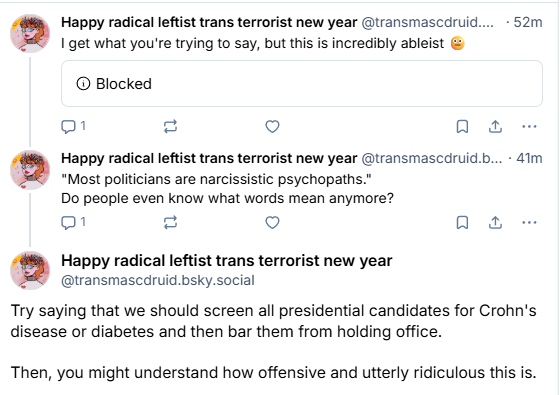Open the 41m timestamp link
Image resolution: width=560 pixels, height=395 pixels.
529,158
